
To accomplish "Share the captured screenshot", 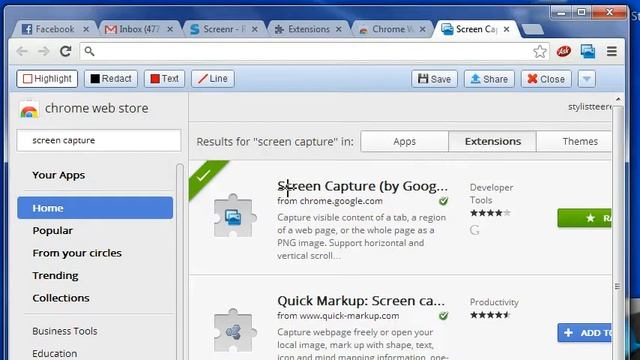I will click(489, 79).
